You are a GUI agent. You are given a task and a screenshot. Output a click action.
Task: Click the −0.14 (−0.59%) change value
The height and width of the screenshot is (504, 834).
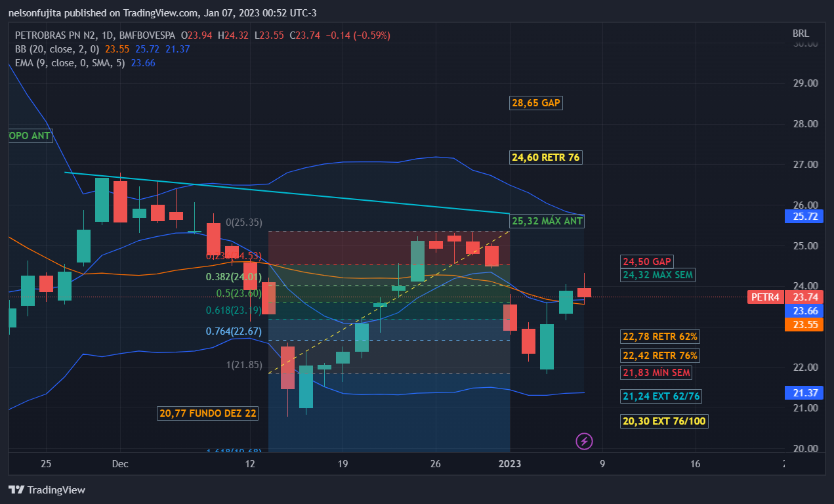(x=357, y=35)
